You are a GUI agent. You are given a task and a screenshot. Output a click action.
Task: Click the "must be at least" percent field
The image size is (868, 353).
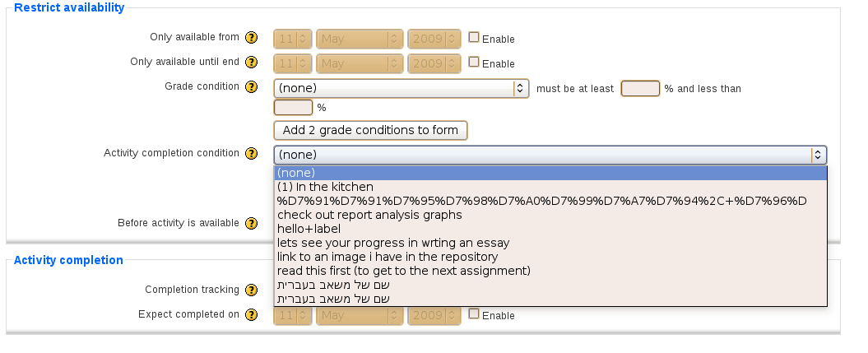pyautogui.click(x=640, y=89)
